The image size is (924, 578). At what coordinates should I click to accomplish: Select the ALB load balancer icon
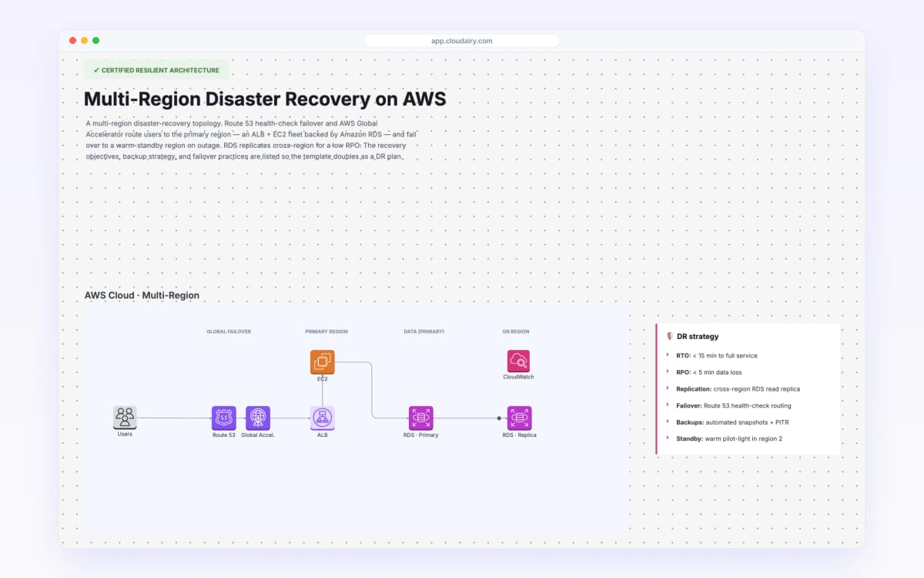(323, 418)
